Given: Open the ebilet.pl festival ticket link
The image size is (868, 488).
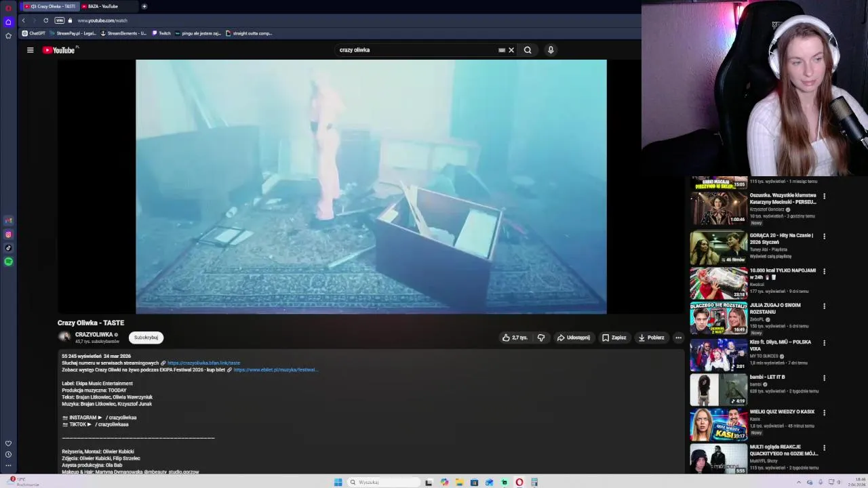Looking at the screenshot, I should (x=275, y=370).
